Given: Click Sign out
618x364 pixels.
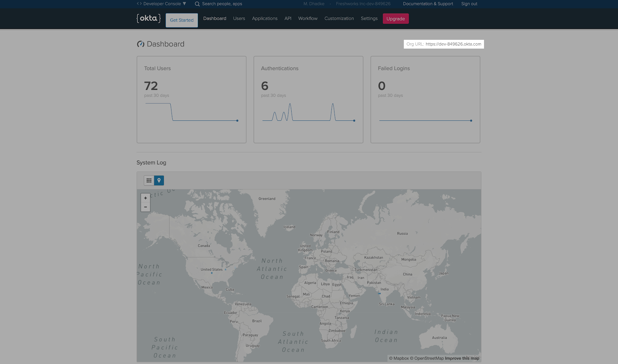Looking at the screenshot, I should 469,4.
